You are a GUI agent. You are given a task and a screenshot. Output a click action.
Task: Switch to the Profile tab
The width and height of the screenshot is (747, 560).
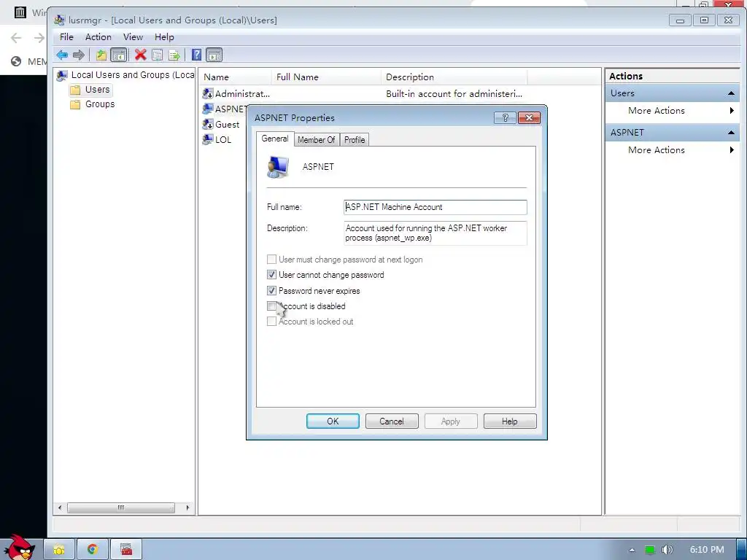(355, 139)
